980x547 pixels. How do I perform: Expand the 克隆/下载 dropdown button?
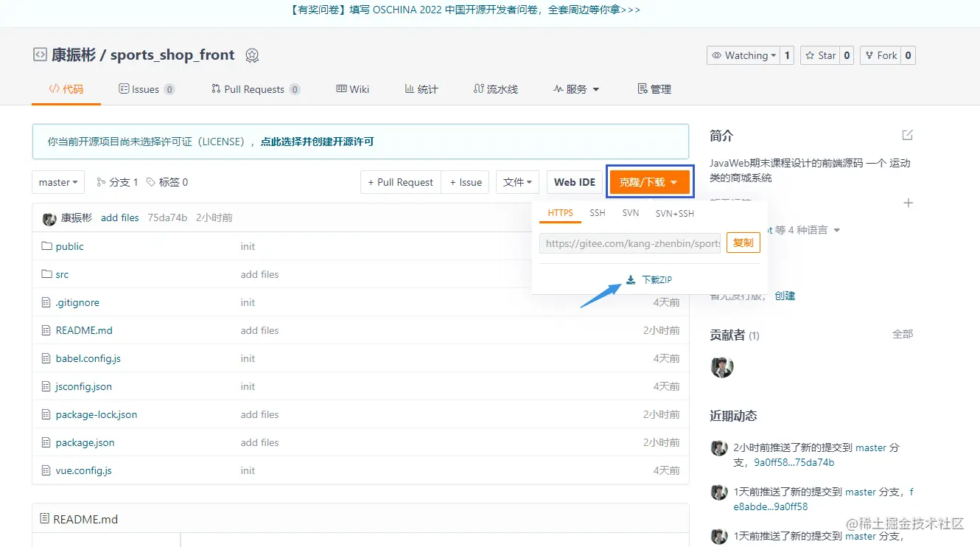(649, 182)
